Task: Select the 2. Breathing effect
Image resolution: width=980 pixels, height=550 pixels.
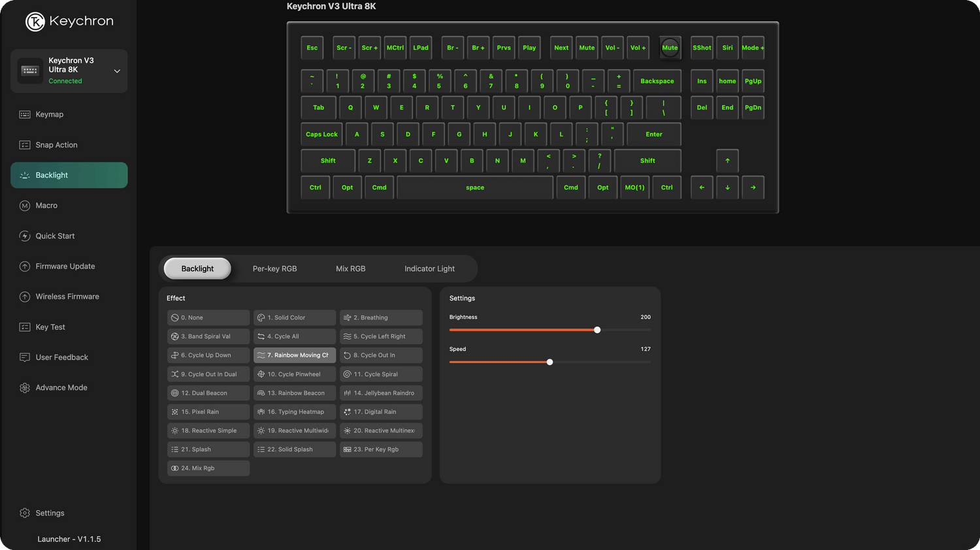Action: 380,317
